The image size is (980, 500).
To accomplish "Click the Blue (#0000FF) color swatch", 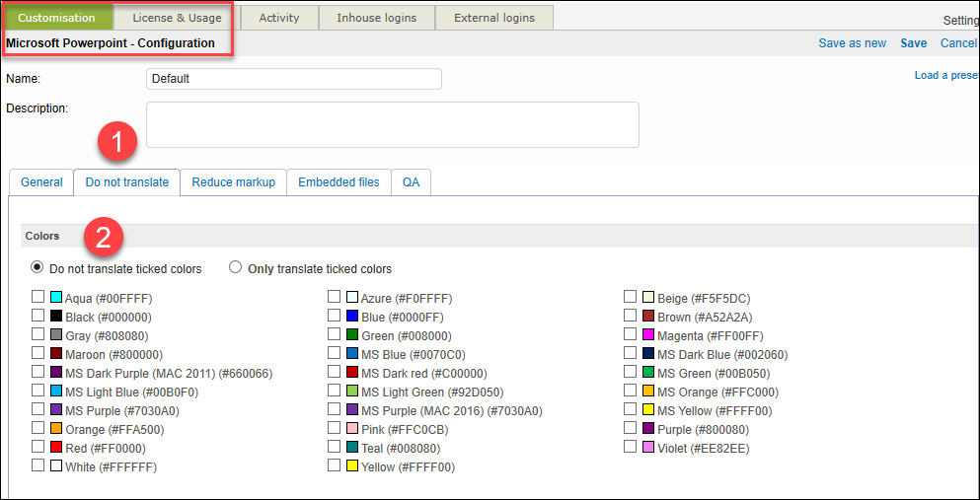I will click(x=352, y=317).
